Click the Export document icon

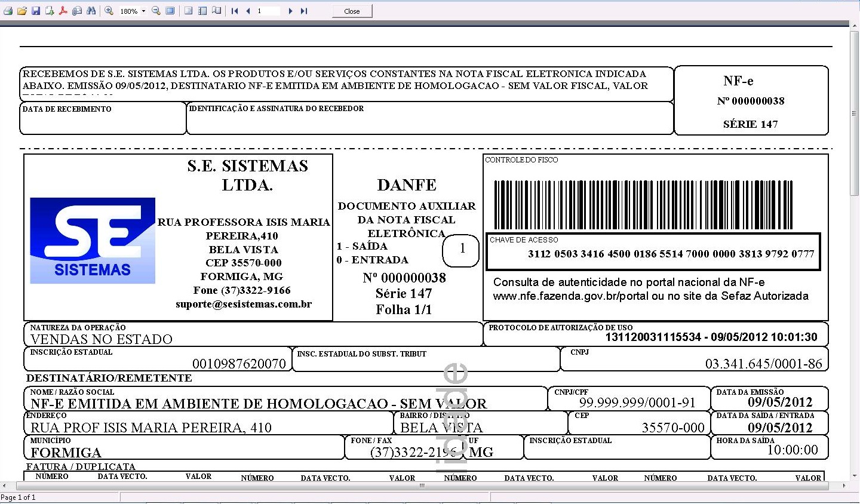click(x=50, y=11)
